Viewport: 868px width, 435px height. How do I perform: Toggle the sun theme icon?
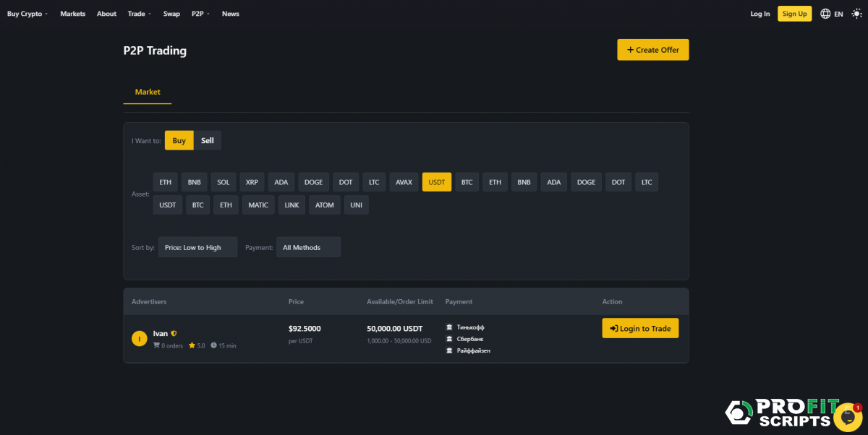click(856, 14)
